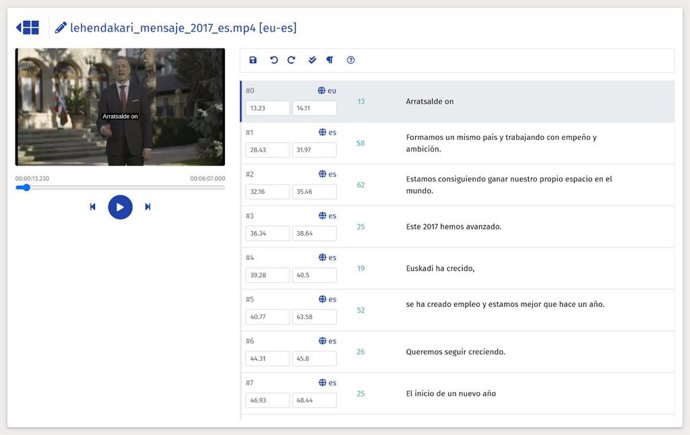Skip to the previous subtitle segment

click(x=93, y=207)
